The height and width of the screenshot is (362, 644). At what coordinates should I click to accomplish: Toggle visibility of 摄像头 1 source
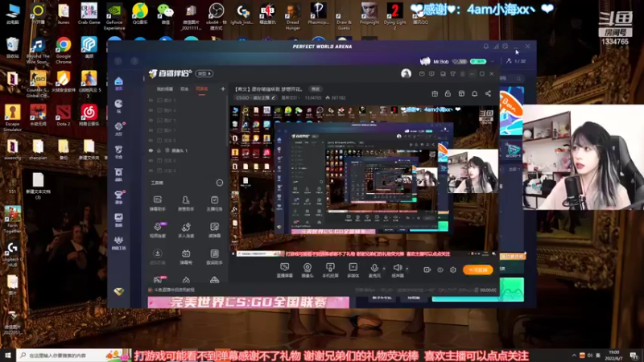click(x=151, y=150)
